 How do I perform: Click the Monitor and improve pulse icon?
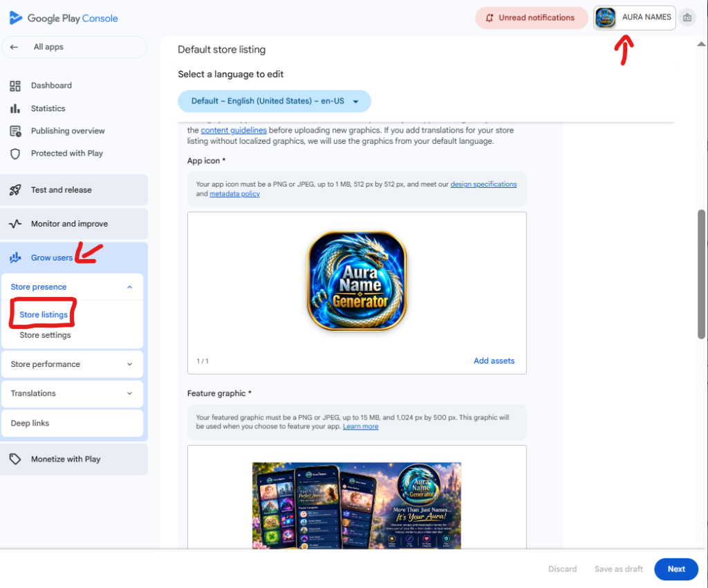click(15, 224)
